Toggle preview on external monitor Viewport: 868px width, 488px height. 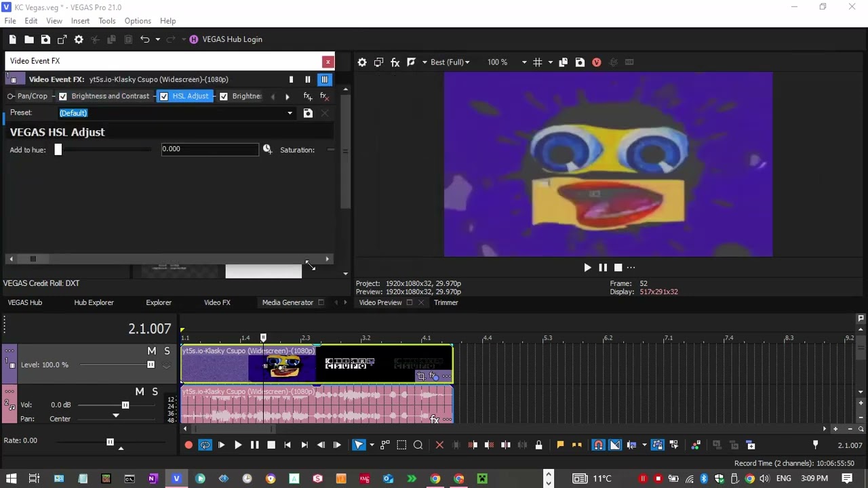(x=378, y=62)
